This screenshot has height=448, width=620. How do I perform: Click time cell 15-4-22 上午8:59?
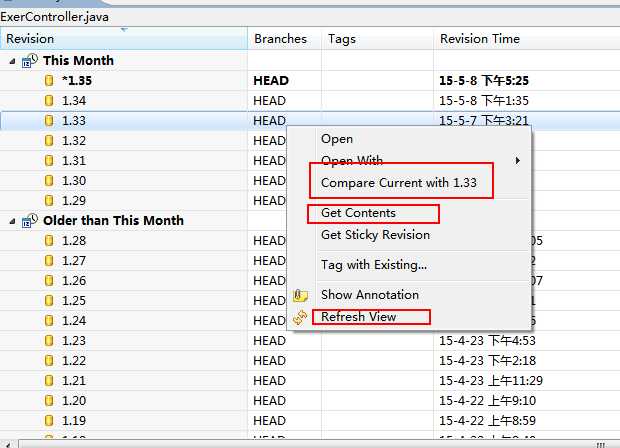pos(488,420)
